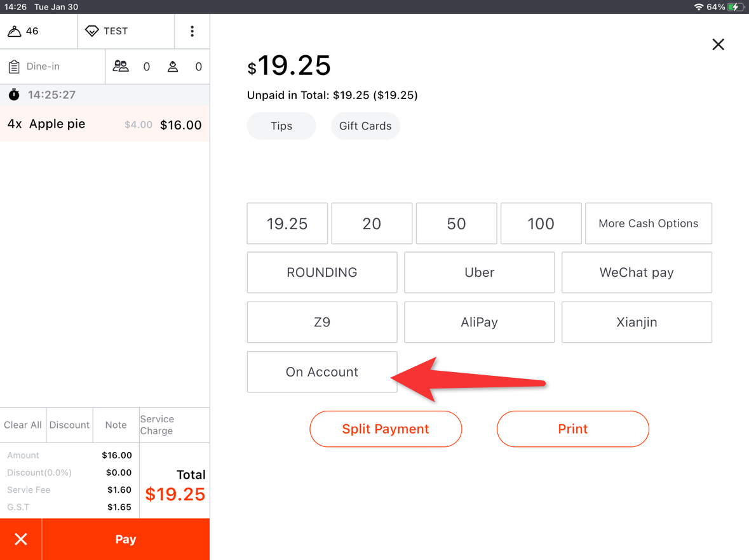Charge the order On Account
Viewport: 749px width, 560px height.
[322, 372]
